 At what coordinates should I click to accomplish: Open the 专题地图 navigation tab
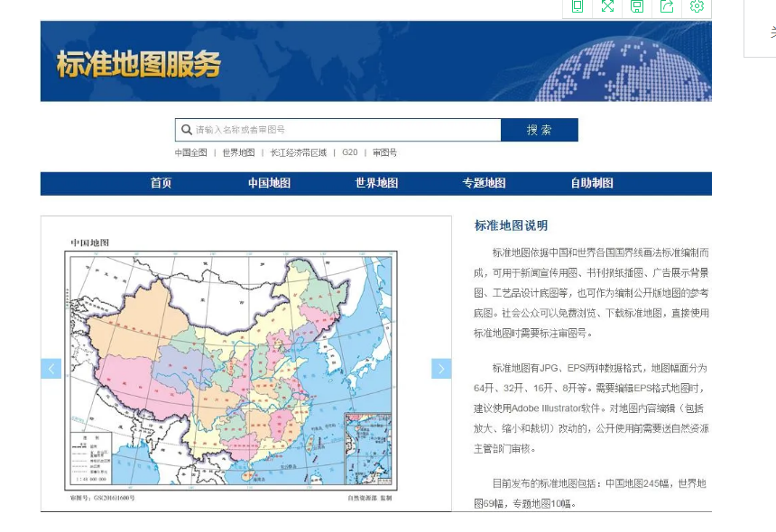(x=484, y=183)
